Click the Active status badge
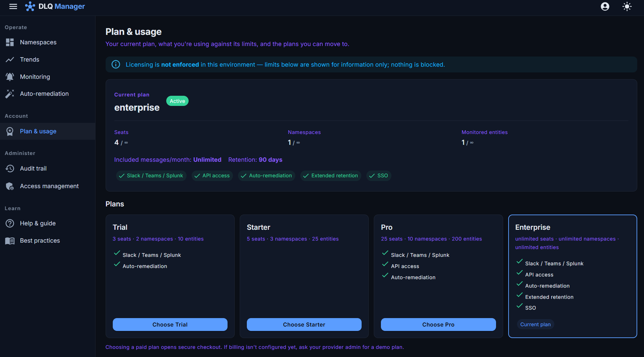The height and width of the screenshot is (357, 644). pos(177,101)
